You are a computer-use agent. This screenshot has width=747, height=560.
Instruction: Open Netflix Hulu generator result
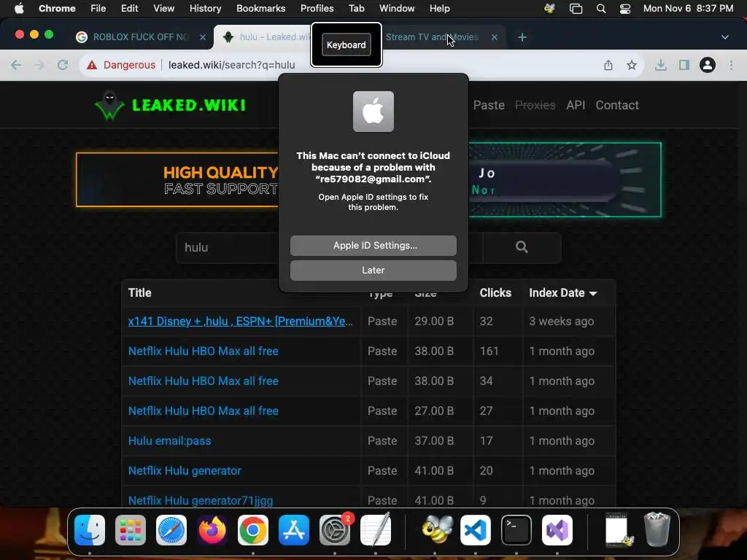pos(185,471)
